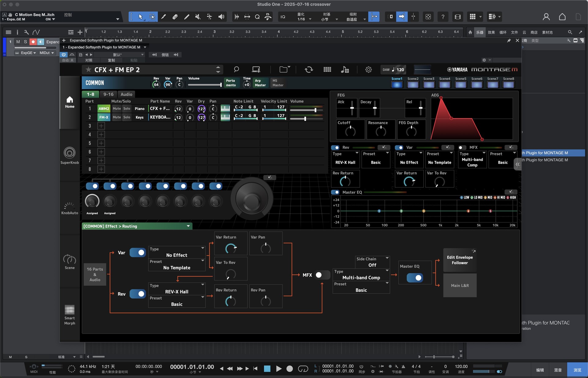Open the Rev Preset Basic dropdown in routing

[x=177, y=301]
